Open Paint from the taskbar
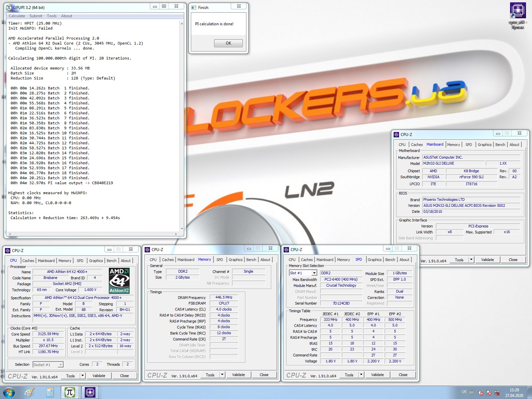Image resolution: width=532 pixels, height=399 pixels. click(30, 393)
